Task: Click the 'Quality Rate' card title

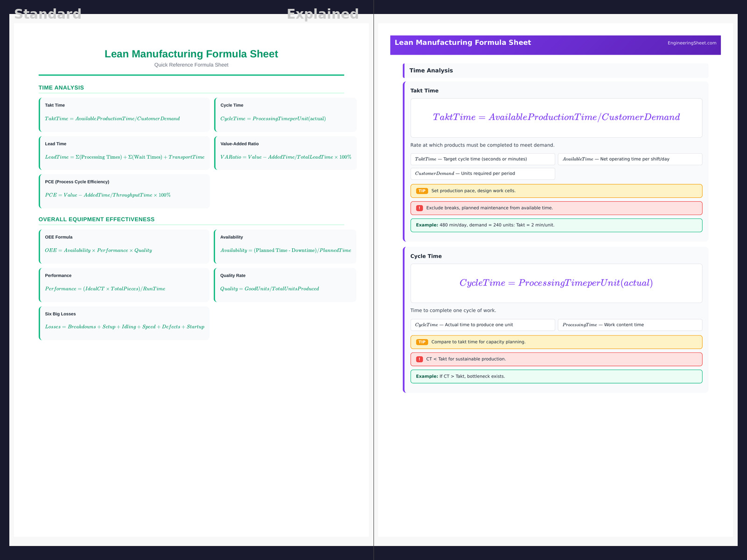Action: (233, 276)
